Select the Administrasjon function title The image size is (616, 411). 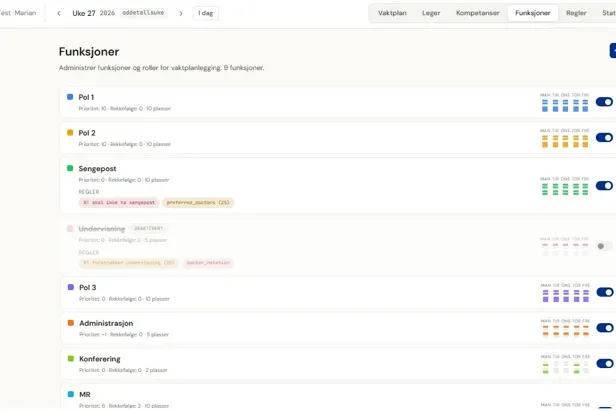(106, 323)
